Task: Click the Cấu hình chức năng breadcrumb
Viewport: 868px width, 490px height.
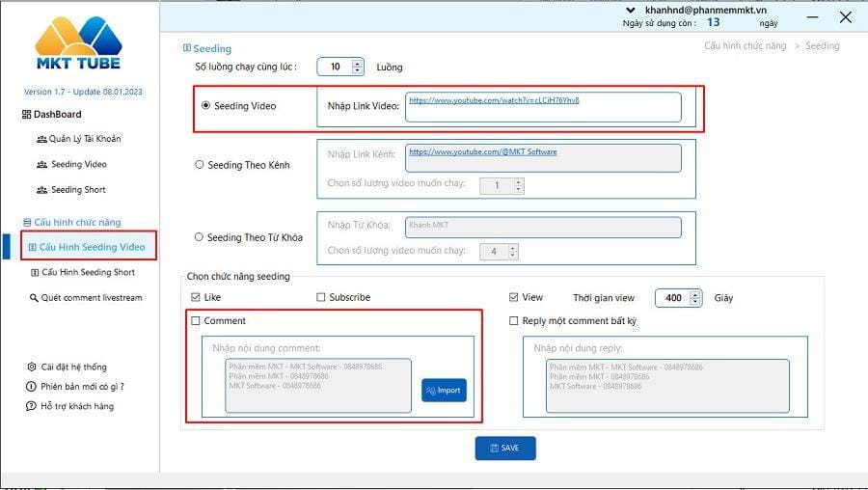Action: [746, 45]
